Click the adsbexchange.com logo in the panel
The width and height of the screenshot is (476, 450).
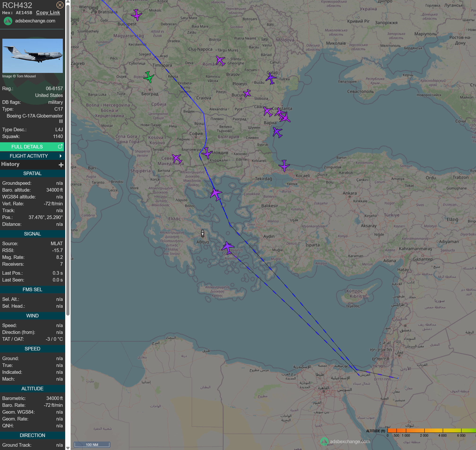tap(8, 21)
